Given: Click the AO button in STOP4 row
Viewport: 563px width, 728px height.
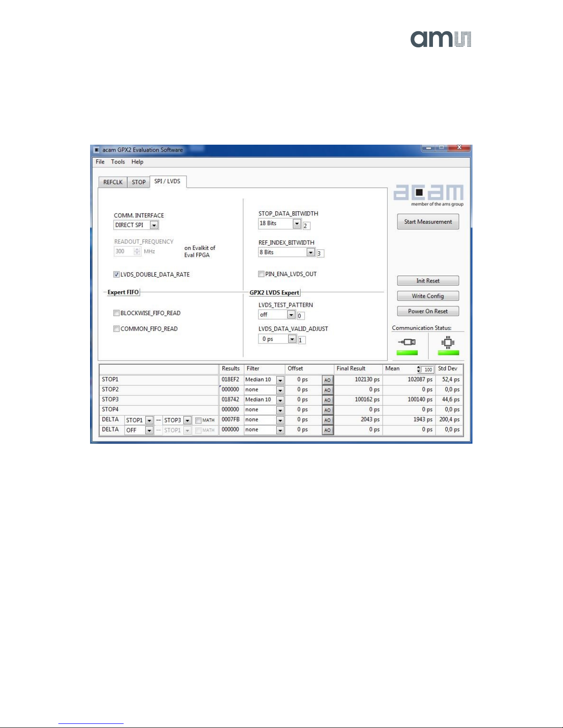Looking at the screenshot, I should [327, 410].
